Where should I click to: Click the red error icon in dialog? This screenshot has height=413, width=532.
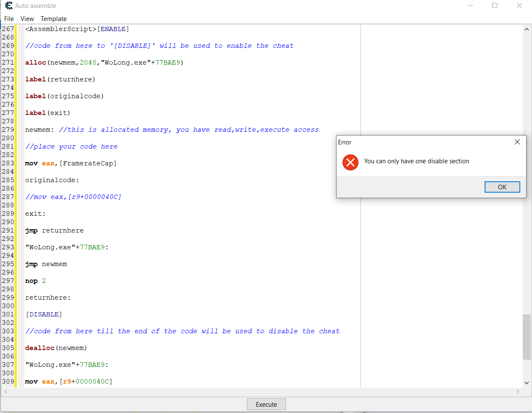(x=350, y=162)
